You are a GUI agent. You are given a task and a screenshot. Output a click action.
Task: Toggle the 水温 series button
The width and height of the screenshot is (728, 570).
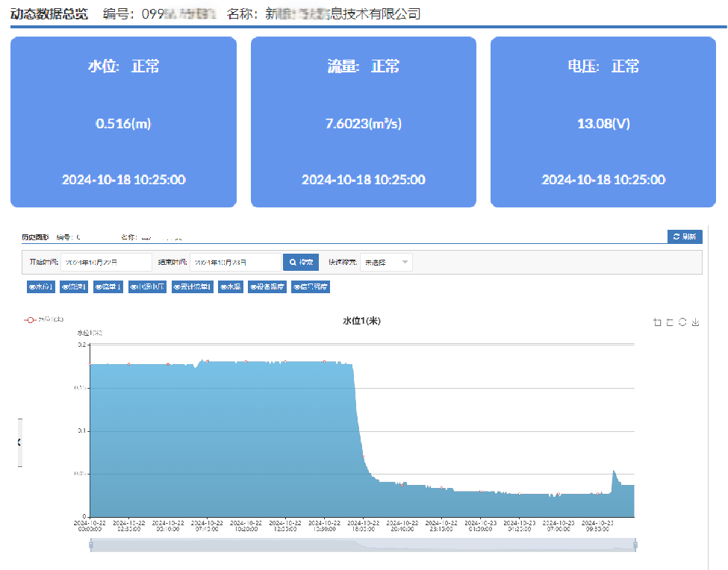(x=231, y=286)
